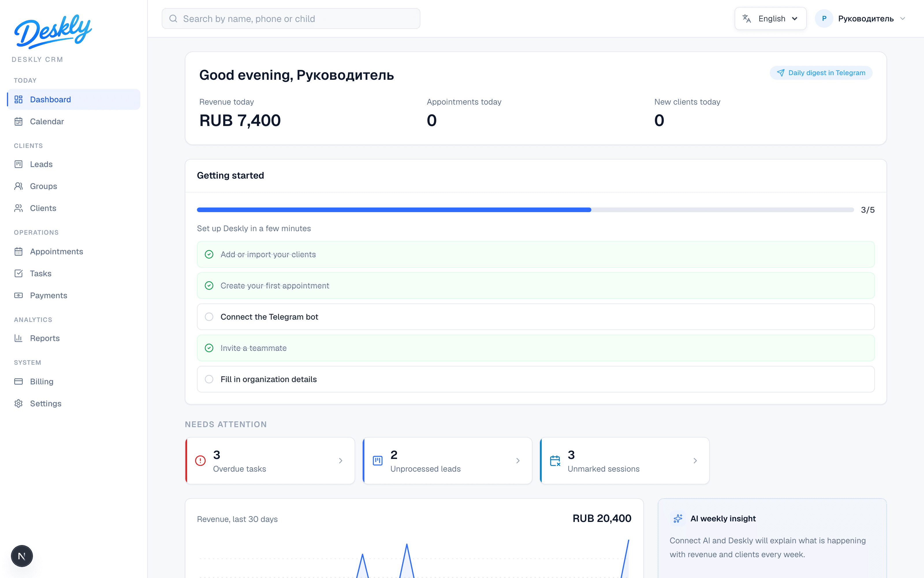
Task: Click the Billing card icon
Action: [x=18, y=381]
